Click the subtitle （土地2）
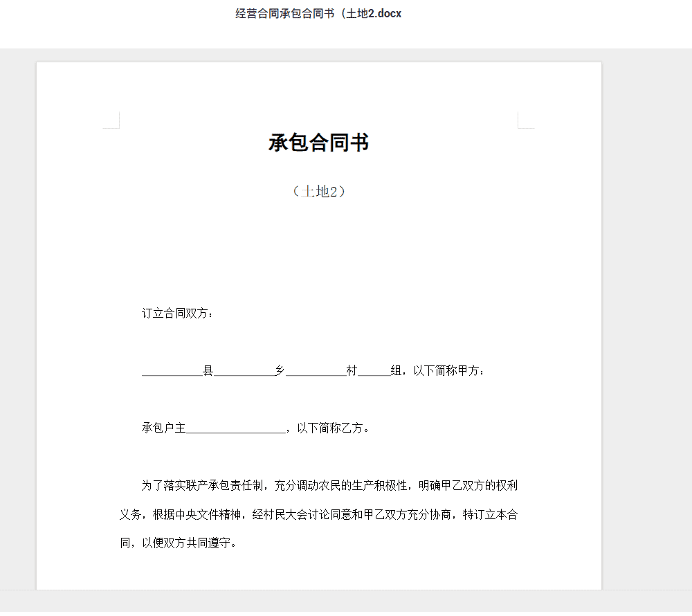The width and height of the screenshot is (692, 616). (x=318, y=191)
